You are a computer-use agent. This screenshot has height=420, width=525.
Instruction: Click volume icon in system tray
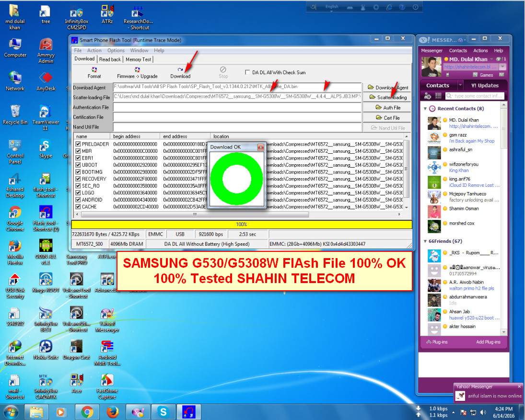pos(483,412)
